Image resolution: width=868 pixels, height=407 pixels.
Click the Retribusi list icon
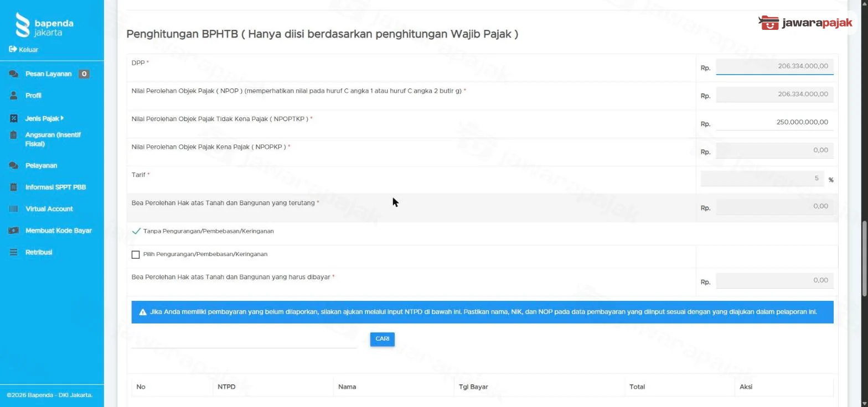coord(14,252)
